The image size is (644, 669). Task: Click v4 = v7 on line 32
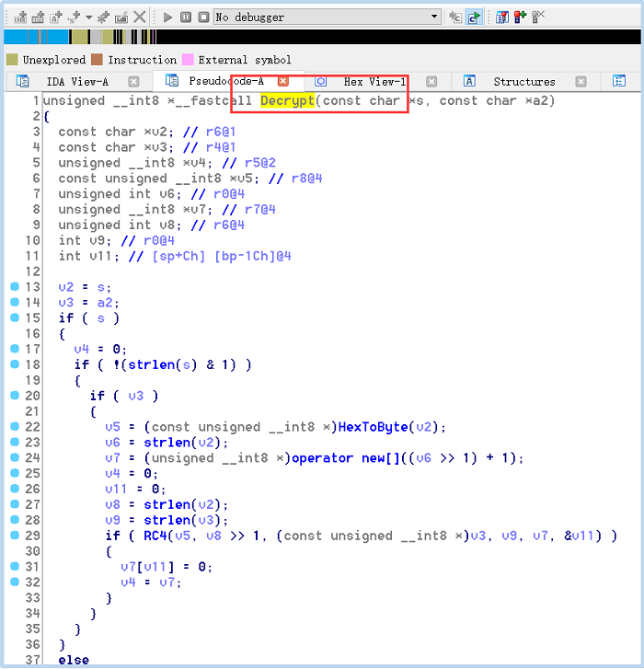(x=151, y=582)
